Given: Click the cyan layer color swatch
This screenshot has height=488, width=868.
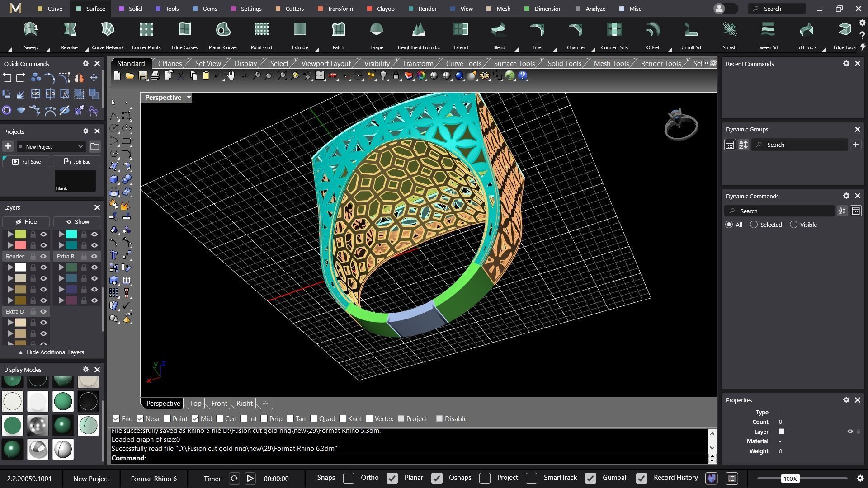Looking at the screenshot, I should click(x=71, y=234).
